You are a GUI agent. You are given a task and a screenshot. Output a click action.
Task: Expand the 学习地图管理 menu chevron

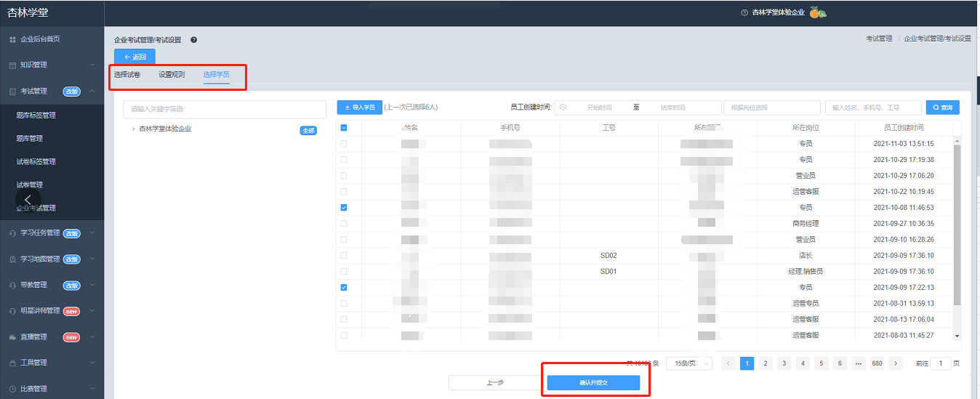(92, 259)
